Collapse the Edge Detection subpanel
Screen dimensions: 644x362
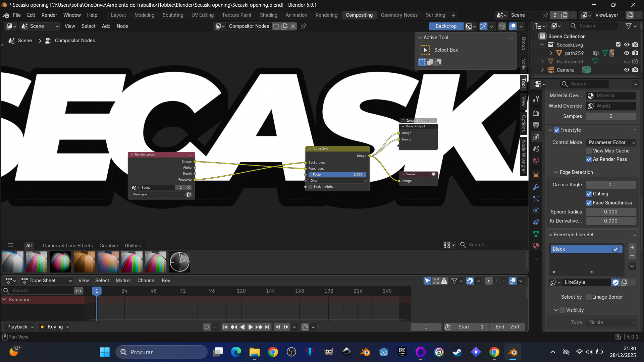[x=556, y=172]
